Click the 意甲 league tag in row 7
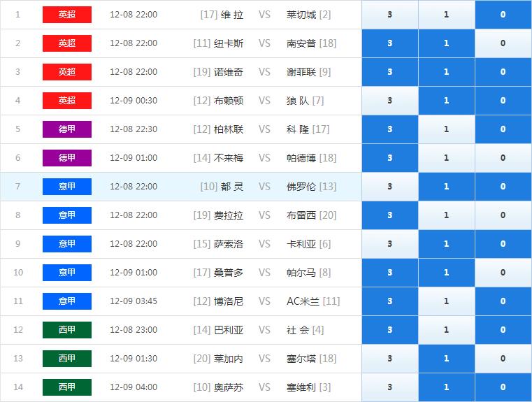 click(67, 187)
